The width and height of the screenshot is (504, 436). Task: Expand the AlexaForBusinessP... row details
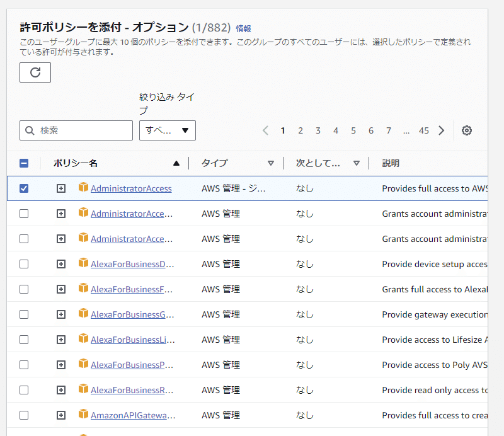pos(61,365)
